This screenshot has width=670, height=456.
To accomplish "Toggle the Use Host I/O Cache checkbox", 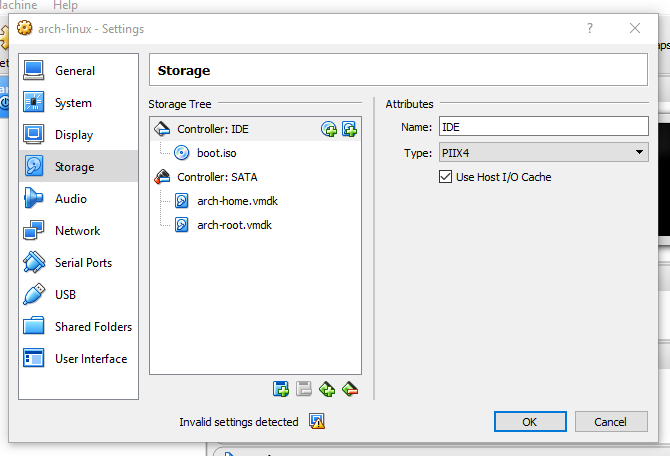I will pos(445,177).
